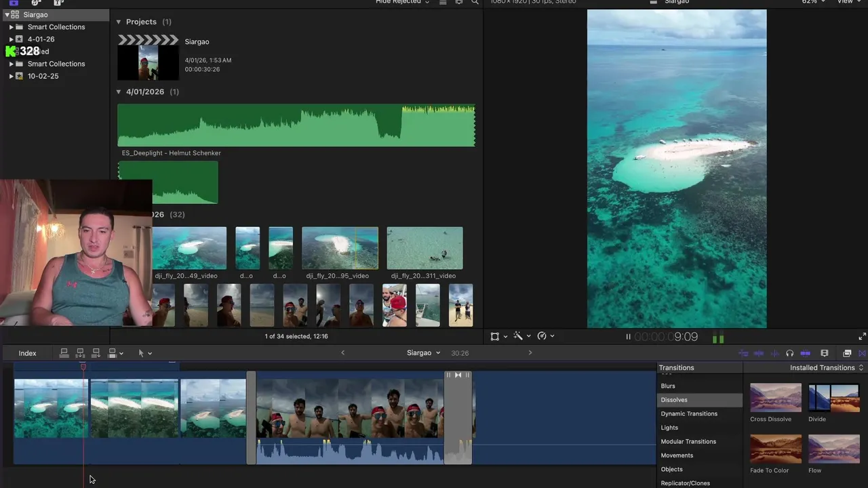Toggle the headphones solo icon

789,353
